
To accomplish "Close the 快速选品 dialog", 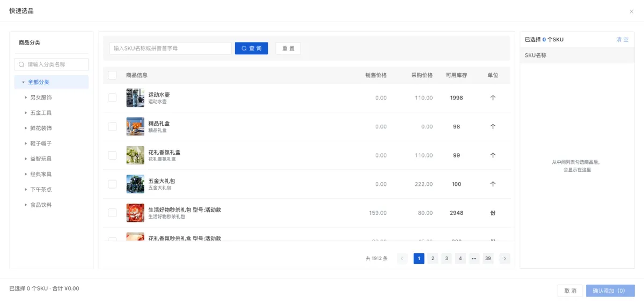I will point(632,11).
